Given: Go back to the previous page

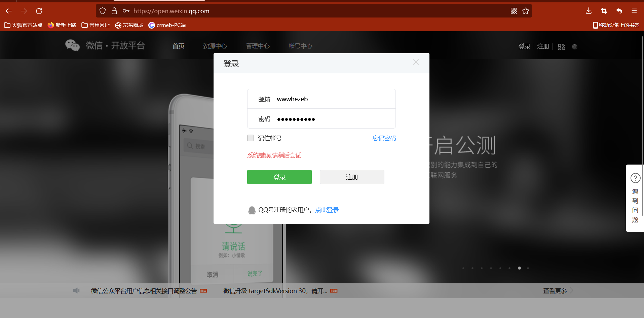Looking at the screenshot, I should pos(9,11).
